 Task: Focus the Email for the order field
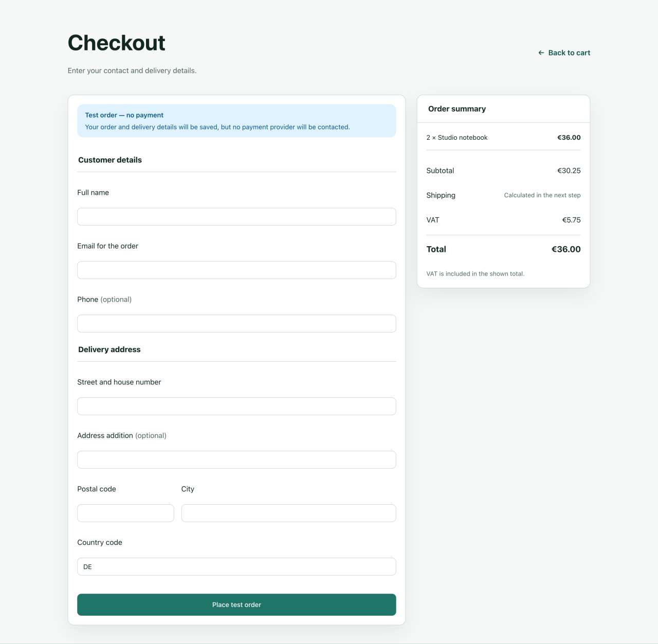point(236,270)
